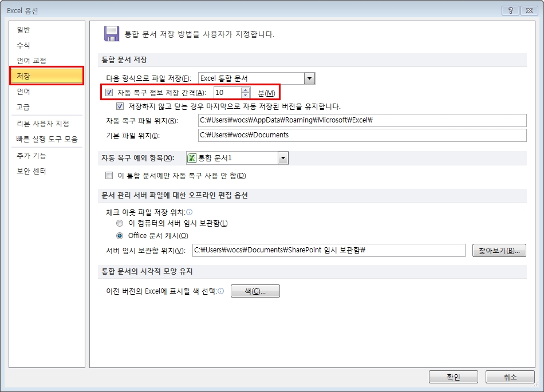The width and height of the screenshot is (544, 392).
Task: Click the Excel 통합 문서 format combo box
Action: pos(257,78)
